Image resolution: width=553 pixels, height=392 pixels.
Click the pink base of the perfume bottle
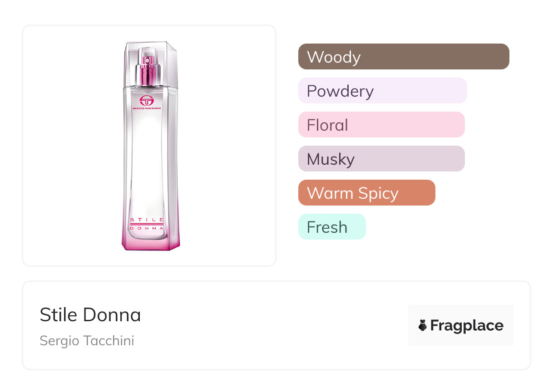tap(150, 242)
